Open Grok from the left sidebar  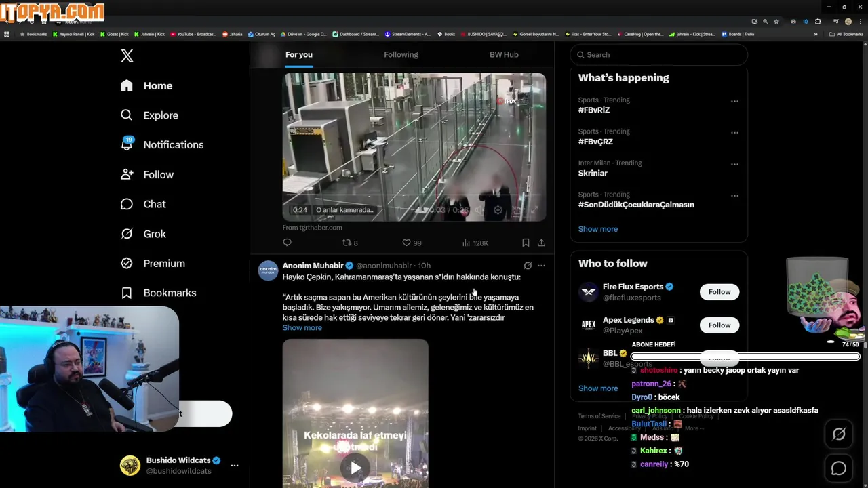pyautogui.click(x=142, y=234)
